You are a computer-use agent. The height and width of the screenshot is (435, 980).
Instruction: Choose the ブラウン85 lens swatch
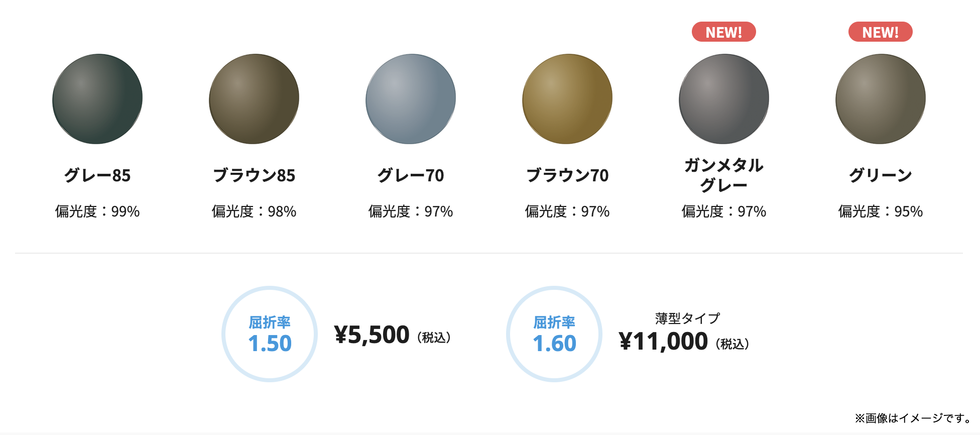click(x=254, y=99)
